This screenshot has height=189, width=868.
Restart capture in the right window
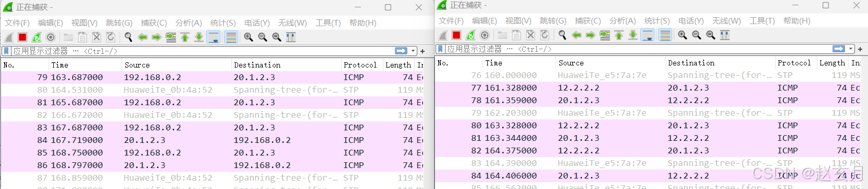point(471,35)
